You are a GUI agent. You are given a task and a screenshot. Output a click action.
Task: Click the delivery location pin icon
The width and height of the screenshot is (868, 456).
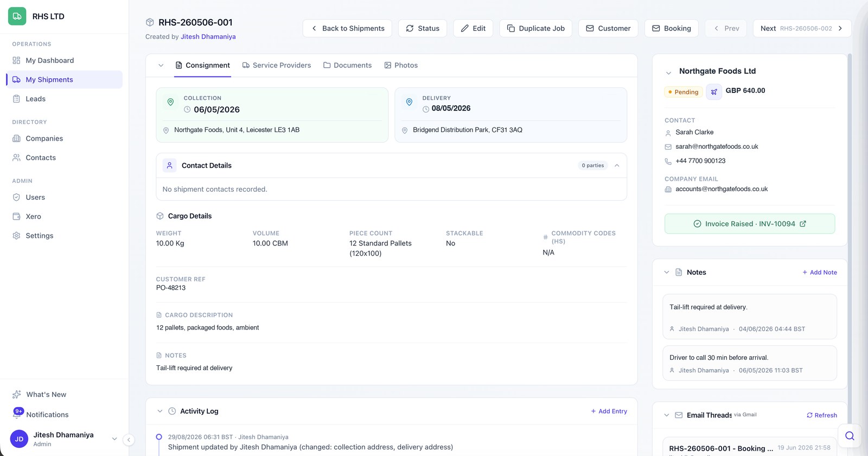tap(409, 102)
